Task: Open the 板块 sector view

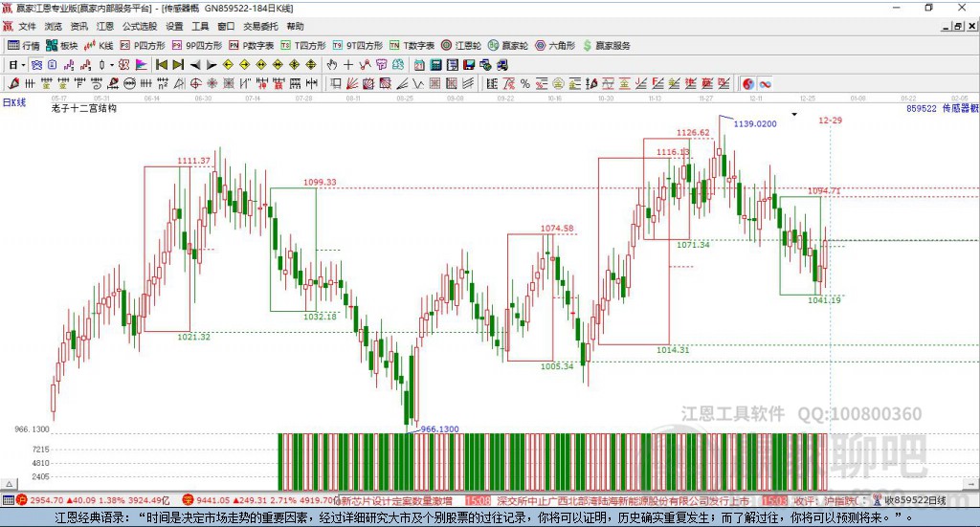Action: [62, 46]
